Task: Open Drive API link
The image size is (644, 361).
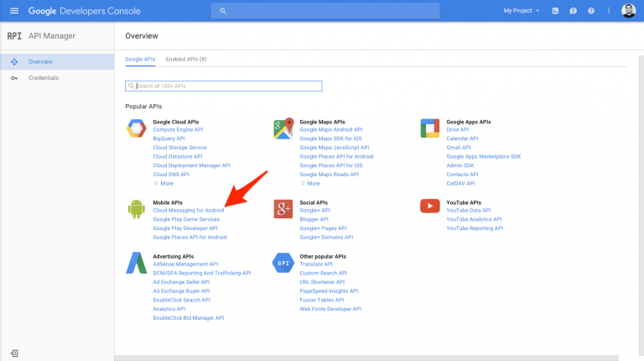Action: coord(458,129)
